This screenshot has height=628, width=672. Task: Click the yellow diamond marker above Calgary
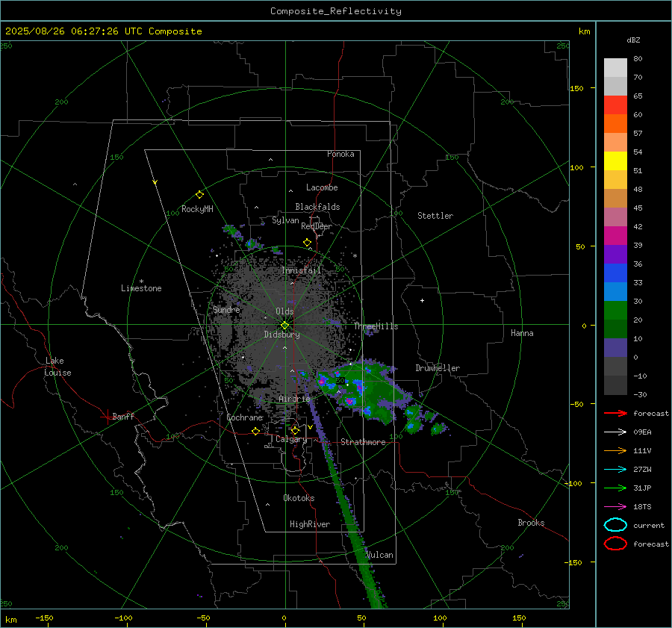coord(295,430)
